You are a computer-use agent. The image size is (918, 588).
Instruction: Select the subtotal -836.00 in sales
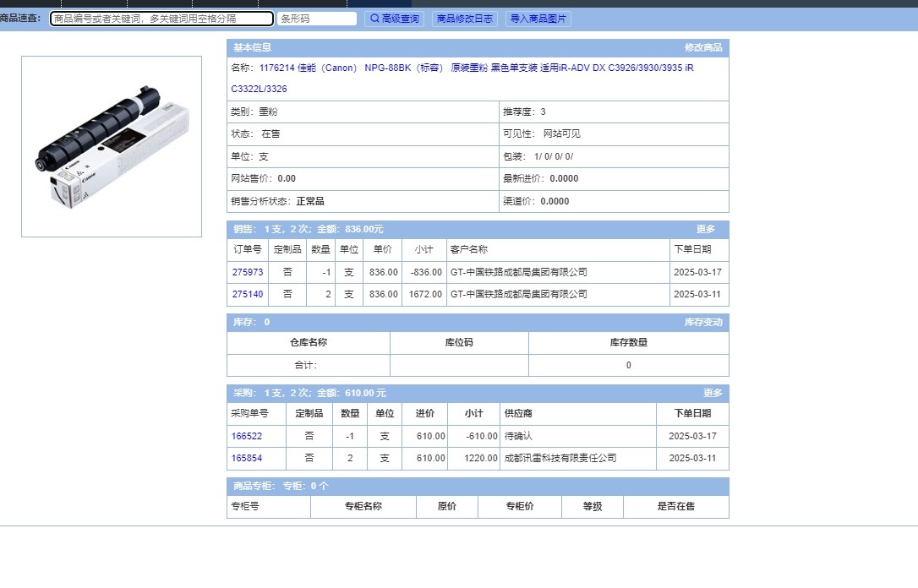tap(426, 272)
